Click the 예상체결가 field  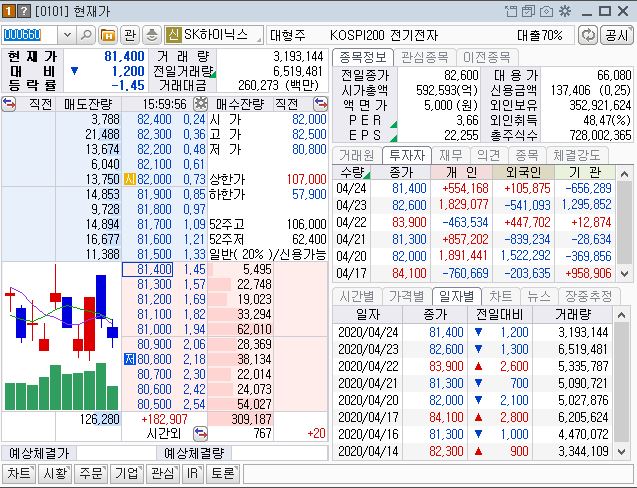click(x=116, y=453)
